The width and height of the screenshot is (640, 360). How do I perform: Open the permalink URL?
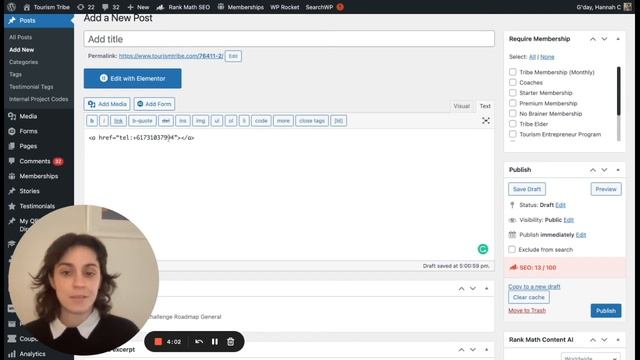(x=171, y=56)
